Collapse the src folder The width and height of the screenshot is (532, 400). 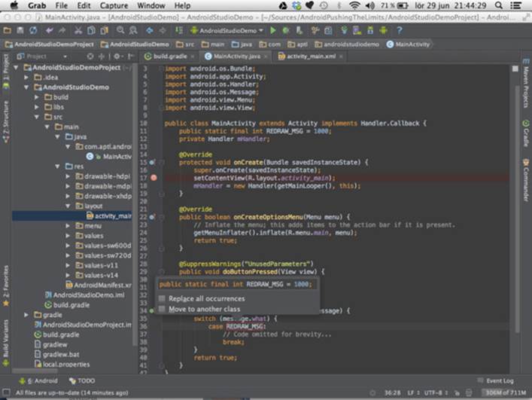(37, 117)
